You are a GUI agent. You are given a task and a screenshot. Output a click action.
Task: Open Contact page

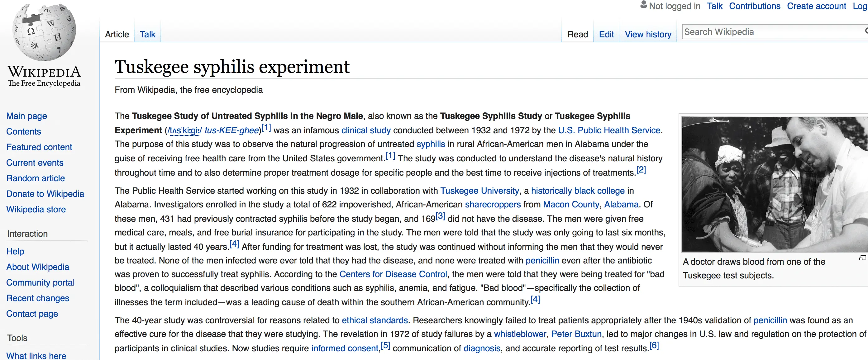tap(32, 314)
